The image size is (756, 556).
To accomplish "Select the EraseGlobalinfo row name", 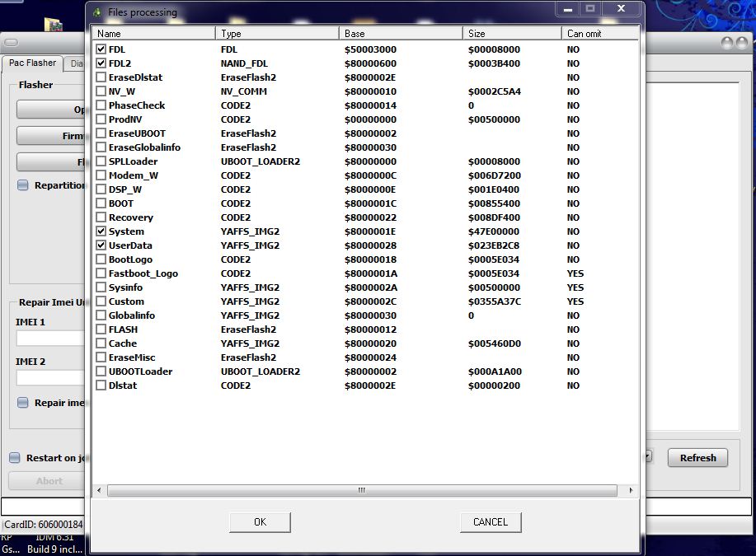I will [144, 147].
